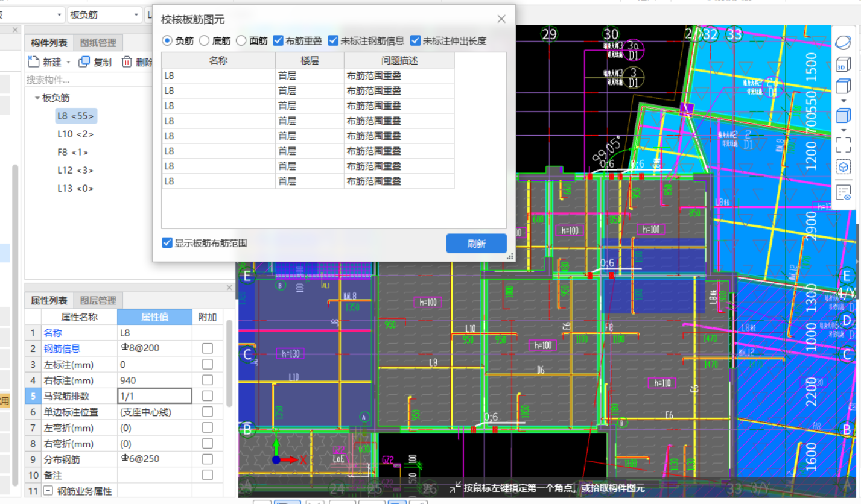Uncheck the 布筋重叠 checkbox
Viewport: 861px width, 504px height.
pos(278,41)
